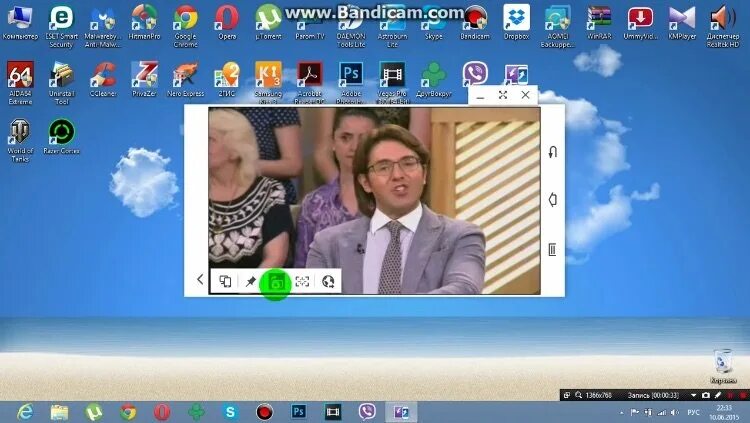The height and width of the screenshot is (423, 750).
Task: Click the Bandicam target window selector icon
Action: pos(567,395)
